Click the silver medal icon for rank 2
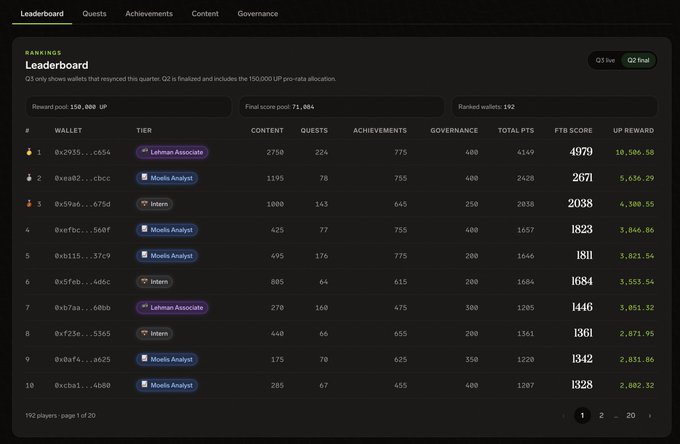The width and height of the screenshot is (680, 444). [x=29, y=178]
